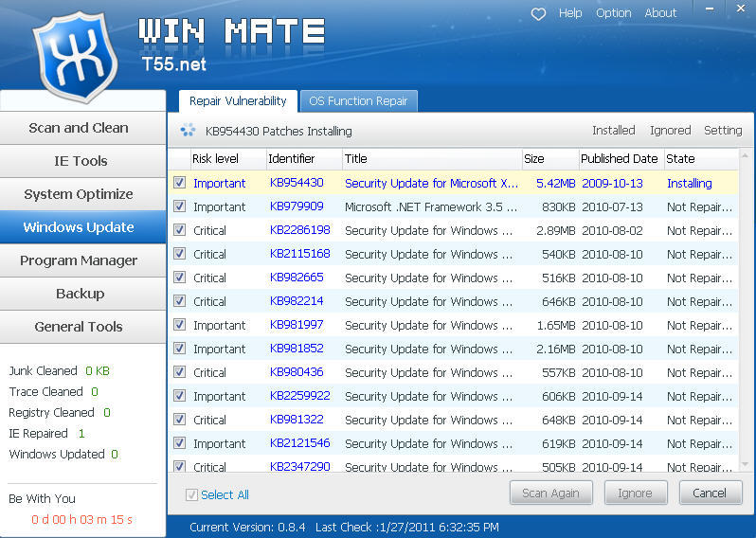
Task: Sort by State column header
Action: tap(701, 158)
